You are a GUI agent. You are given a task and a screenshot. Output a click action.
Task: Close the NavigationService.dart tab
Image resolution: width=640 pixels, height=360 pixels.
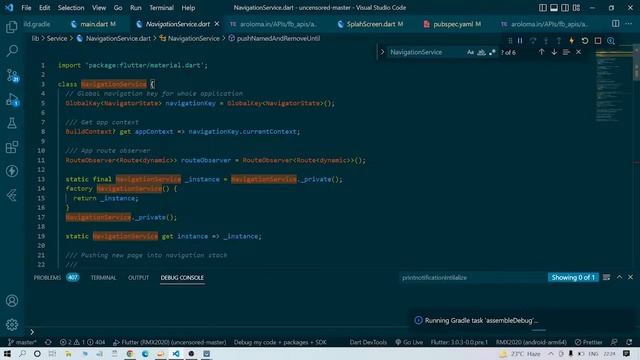click(217, 24)
